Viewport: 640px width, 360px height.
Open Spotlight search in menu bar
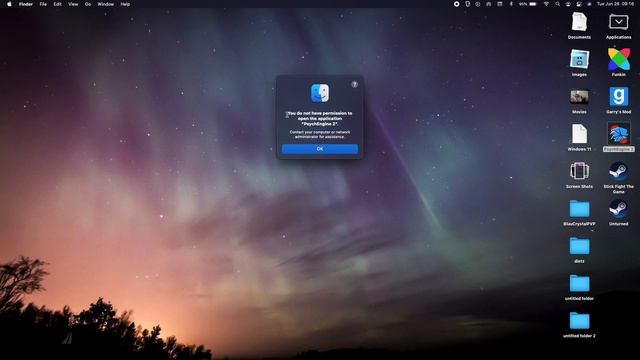pyautogui.click(x=558, y=4)
